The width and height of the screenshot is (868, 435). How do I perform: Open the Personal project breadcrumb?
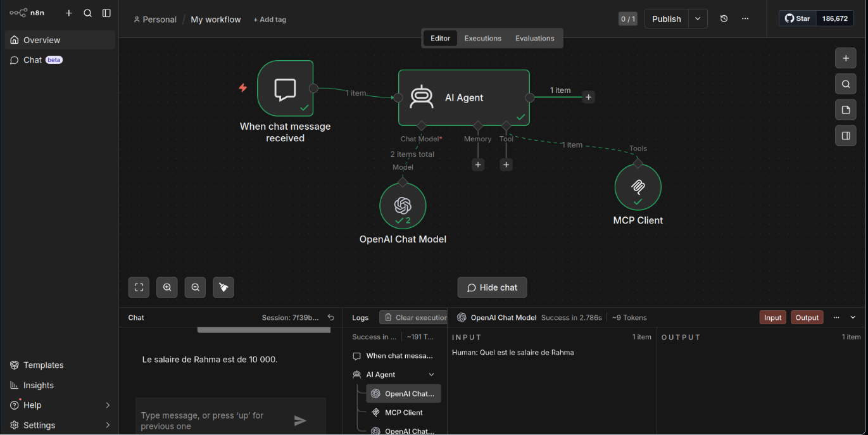154,20
